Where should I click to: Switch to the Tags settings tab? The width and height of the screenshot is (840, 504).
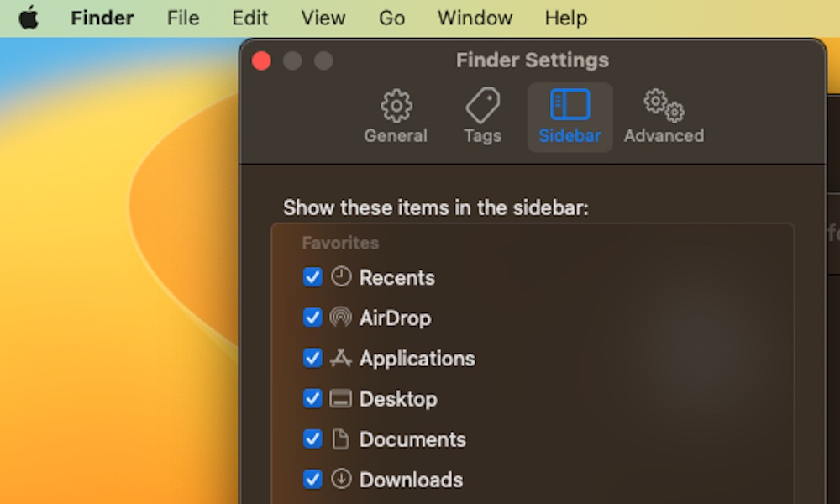483,117
